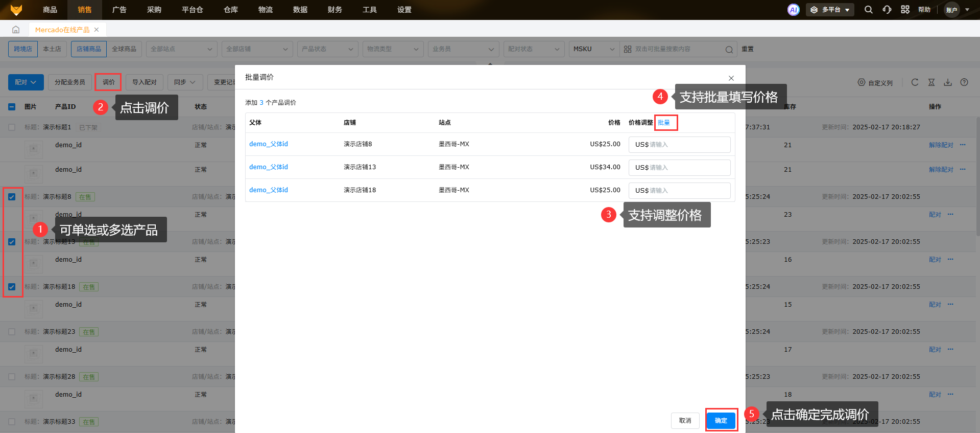Viewport: 980px width, 433px height.
Task: Click the download export icon
Action: (x=948, y=82)
